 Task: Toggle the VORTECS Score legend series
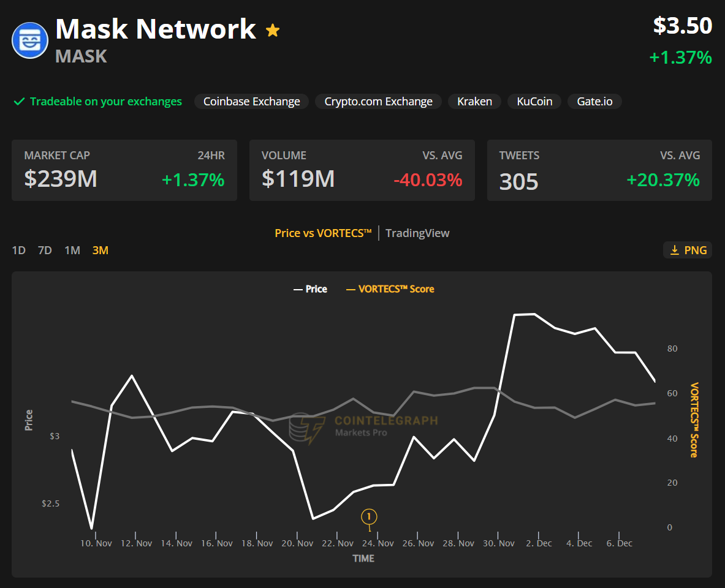(390, 289)
